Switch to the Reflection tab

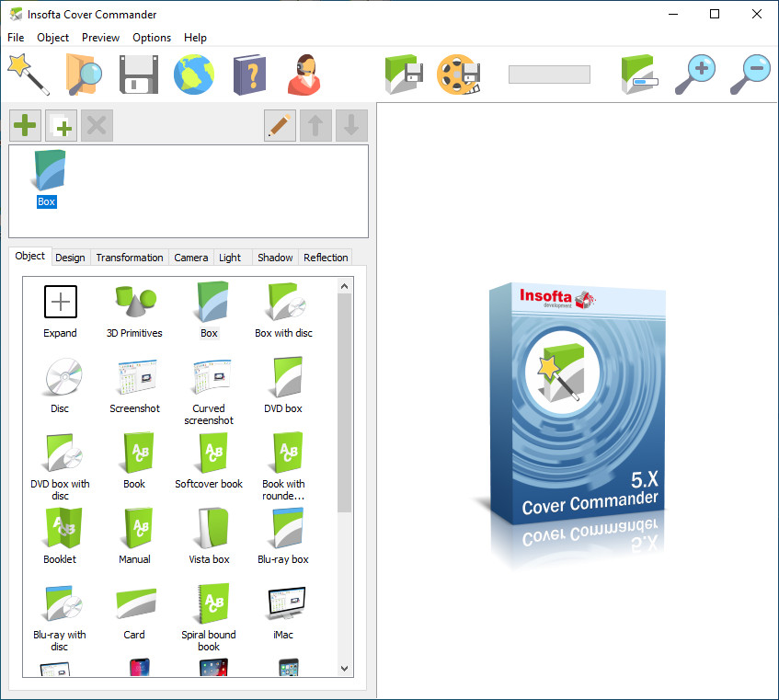326,258
